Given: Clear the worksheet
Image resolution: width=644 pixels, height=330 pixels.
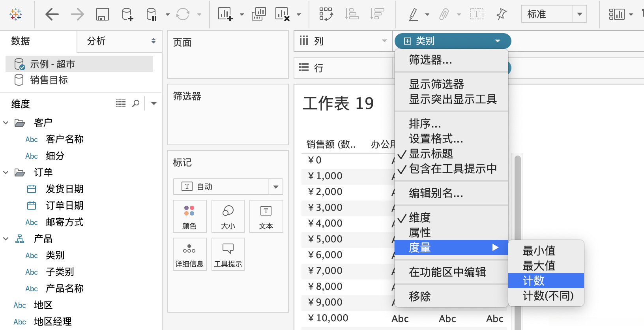Looking at the screenshot, I should (283, 14).
